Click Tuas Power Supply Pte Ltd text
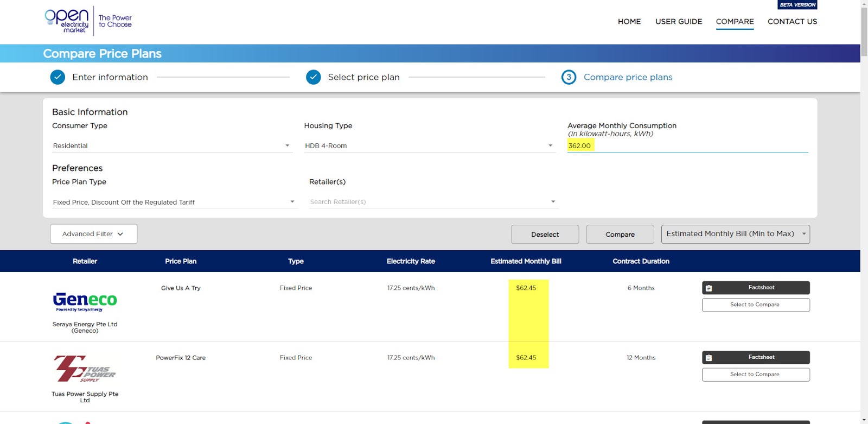The image size is (868, 424). pos(85,397)
